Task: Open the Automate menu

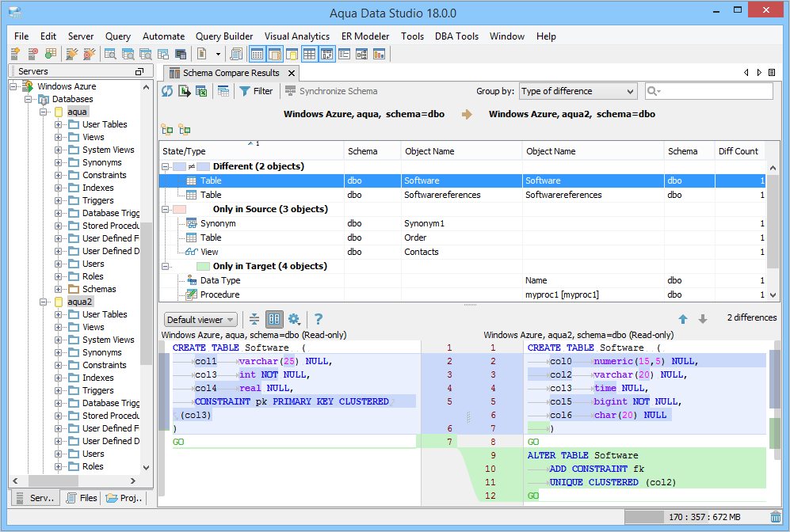Action: [164, 36]
